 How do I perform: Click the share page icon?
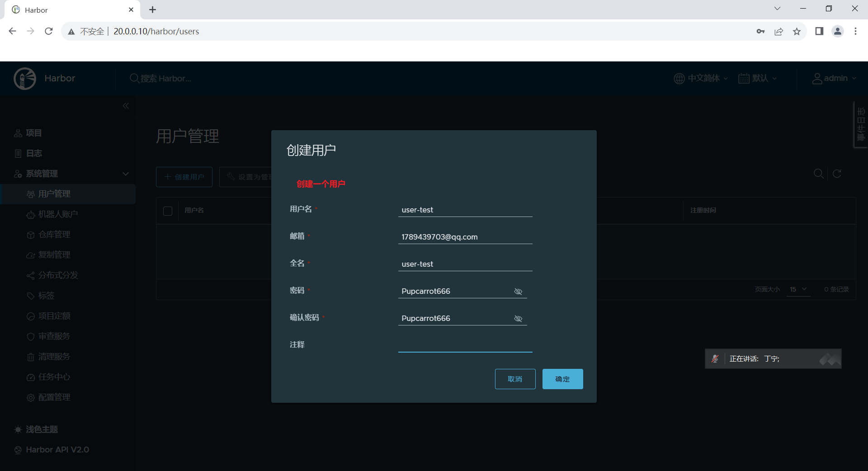coord(778,31)
